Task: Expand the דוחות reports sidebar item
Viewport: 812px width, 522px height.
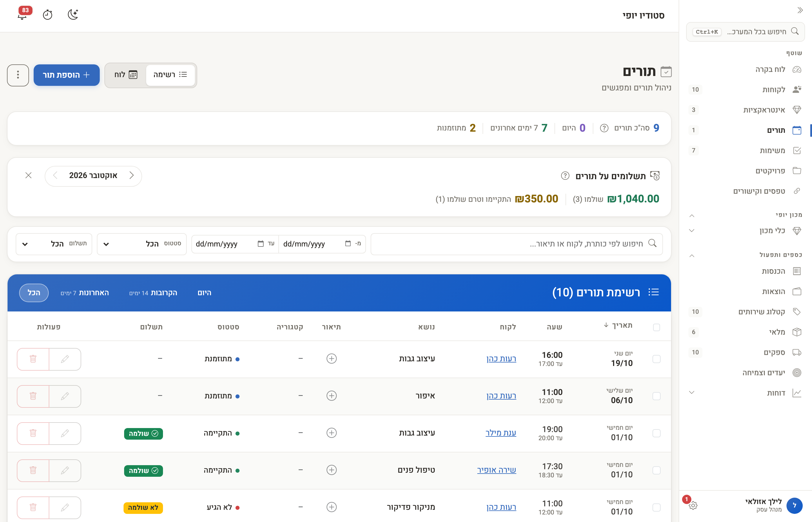Action: pos(745,393)
